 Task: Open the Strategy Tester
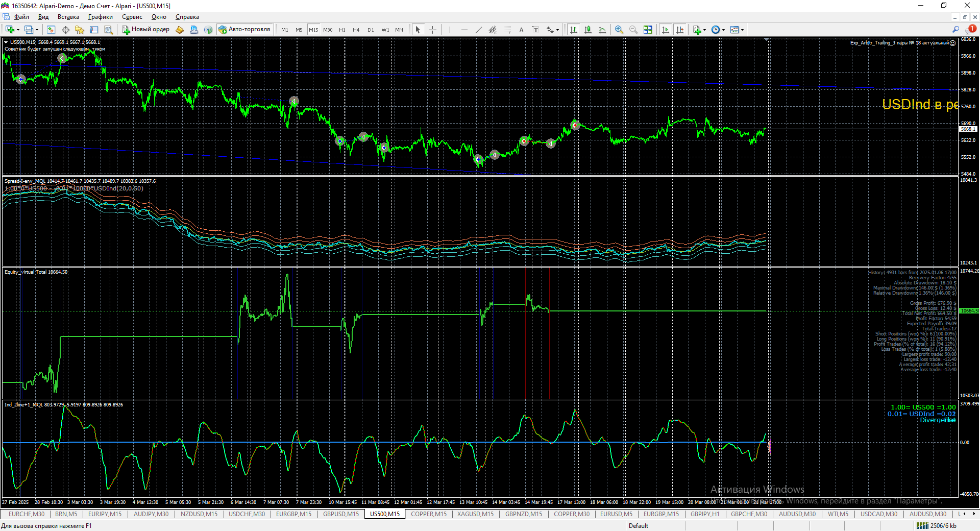[108, 30]
